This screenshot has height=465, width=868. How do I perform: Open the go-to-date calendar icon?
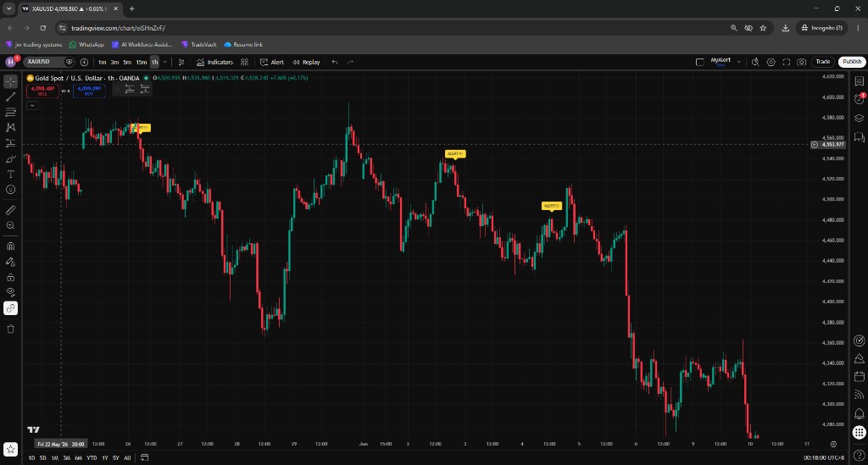144,458
